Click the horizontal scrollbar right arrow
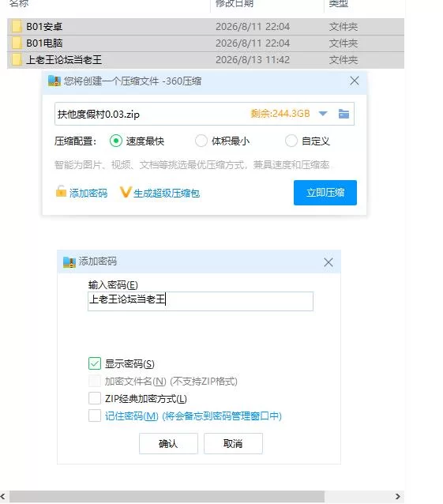 pos(398,497)
